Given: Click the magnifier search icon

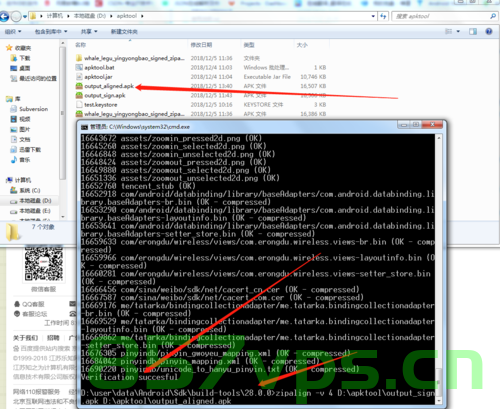Looking at the screenshot, I should pyautogui.click(x=493, y=16).
